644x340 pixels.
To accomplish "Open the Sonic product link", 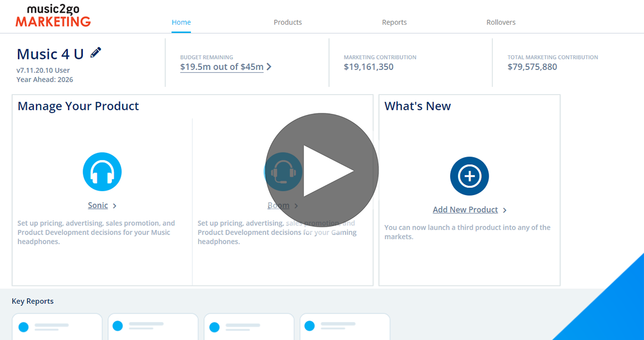I will 98,205.
